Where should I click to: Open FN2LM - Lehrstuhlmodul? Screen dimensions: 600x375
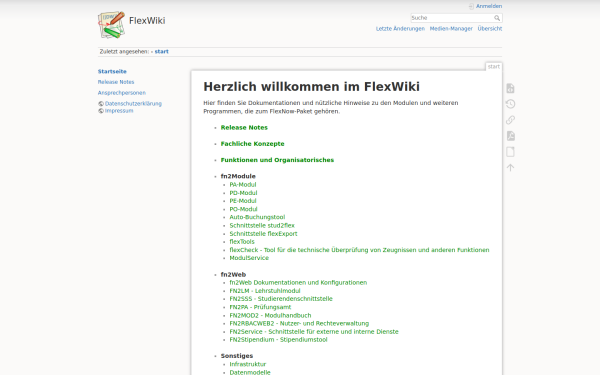(x=265, y=291)
